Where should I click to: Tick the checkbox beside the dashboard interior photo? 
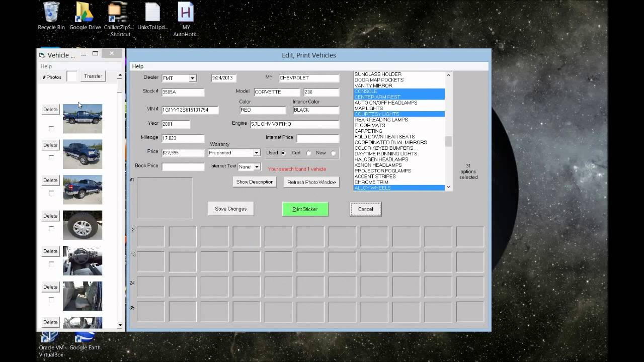[51, 264]
